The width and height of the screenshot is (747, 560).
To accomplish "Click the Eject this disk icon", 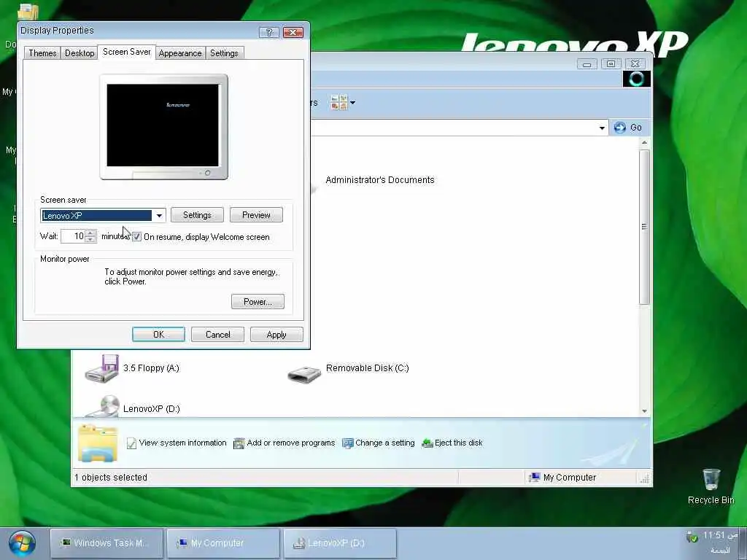I will click(x=427, y=443).
